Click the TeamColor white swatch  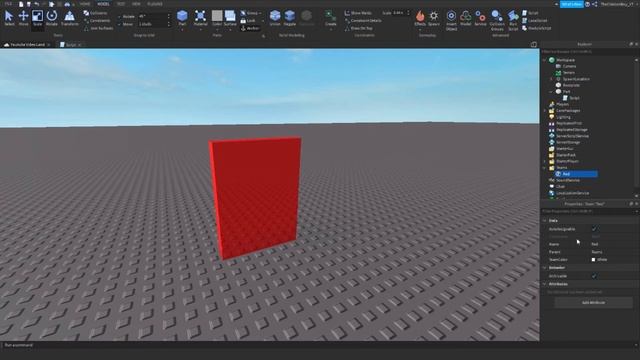coord(593,260)
